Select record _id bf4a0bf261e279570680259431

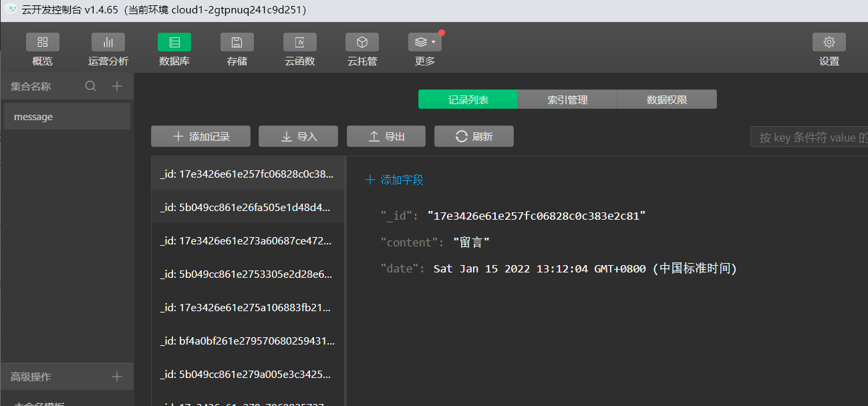coord(248,341)
